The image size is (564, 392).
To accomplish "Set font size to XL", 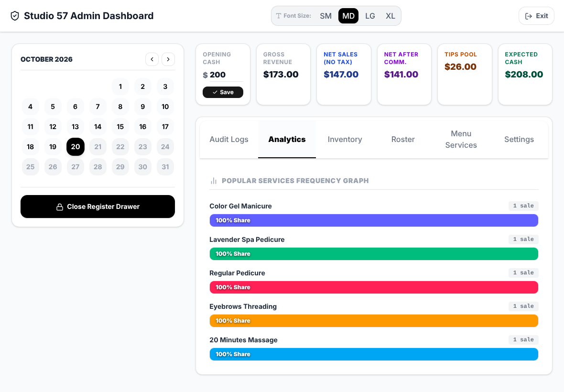I will pyautogui.click(x=390, y=16).
